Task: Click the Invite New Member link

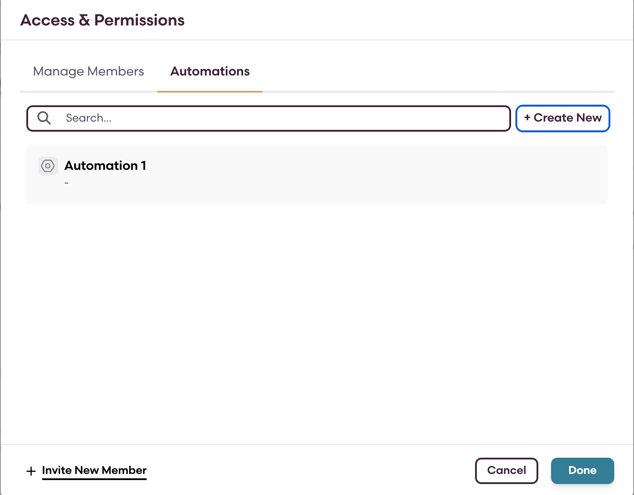Action: tap(94, 471)
